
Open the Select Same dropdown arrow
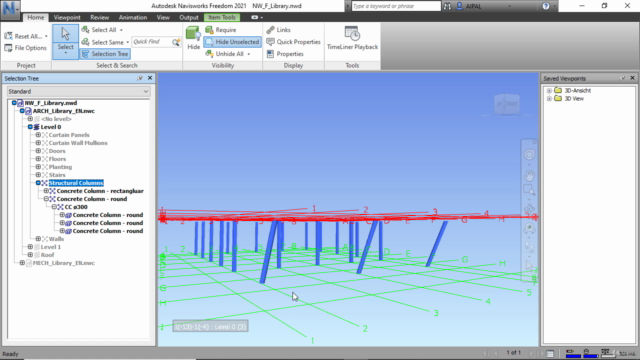pos(127,42)
